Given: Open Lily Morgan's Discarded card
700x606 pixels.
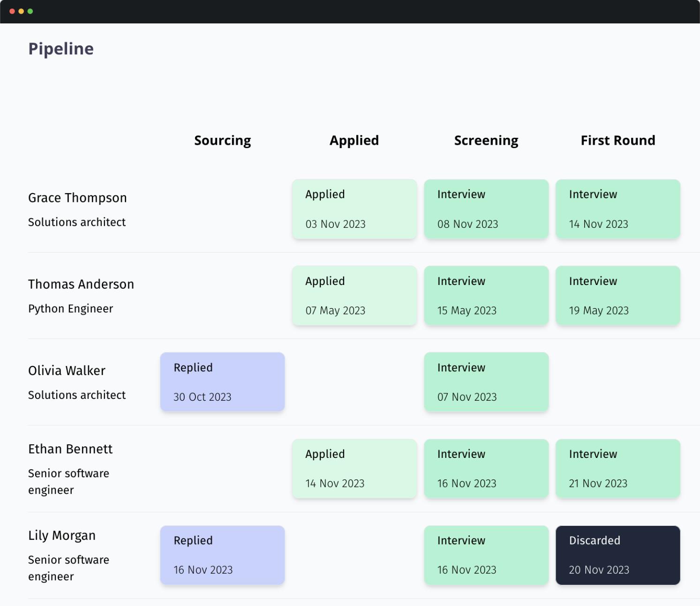Looking at the screenshot, I should [x=617, y=554].
